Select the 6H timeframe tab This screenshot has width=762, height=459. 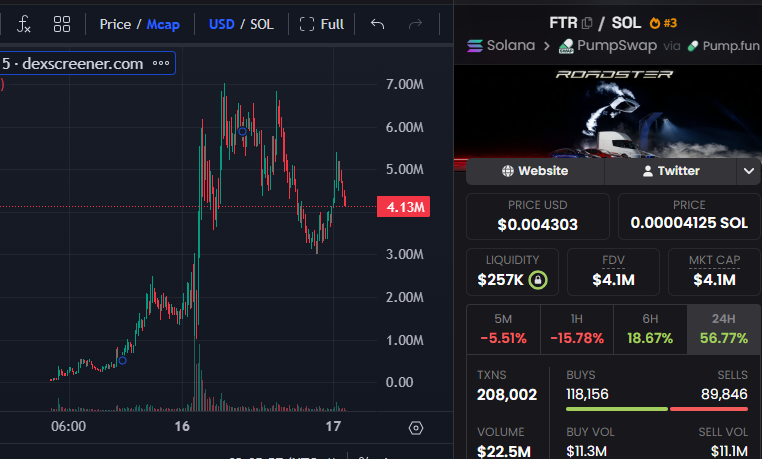650,329
